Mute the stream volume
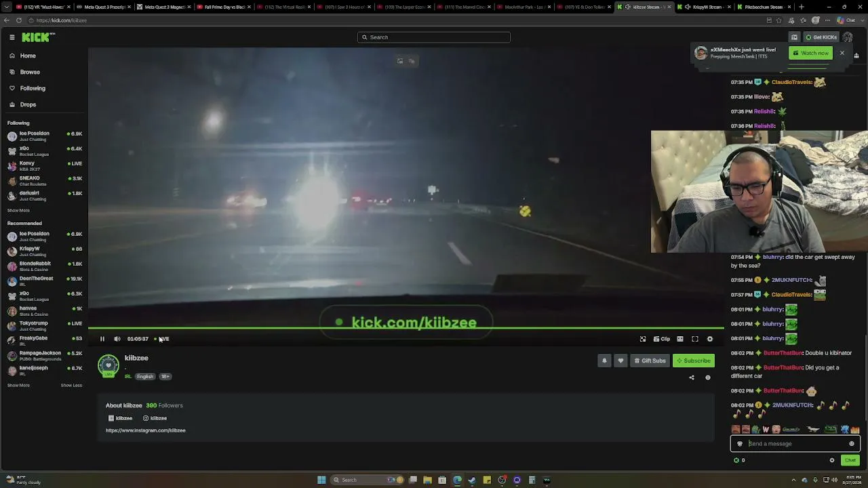Image resolution: width=868 pixels, height=488 pixels. [117, 339]
